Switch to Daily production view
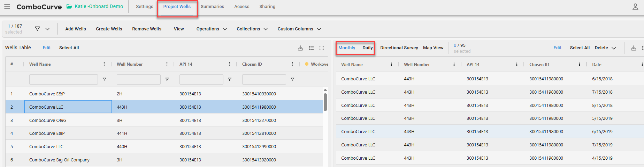This screenshot has height=167, width=644. pyautogui.click(x=367, y=48)
